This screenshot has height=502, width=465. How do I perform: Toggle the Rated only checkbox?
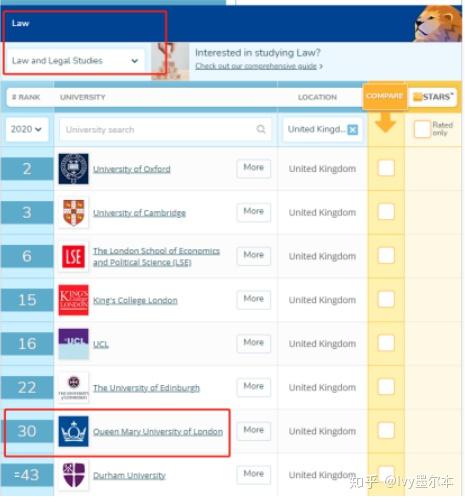(422, 129)
